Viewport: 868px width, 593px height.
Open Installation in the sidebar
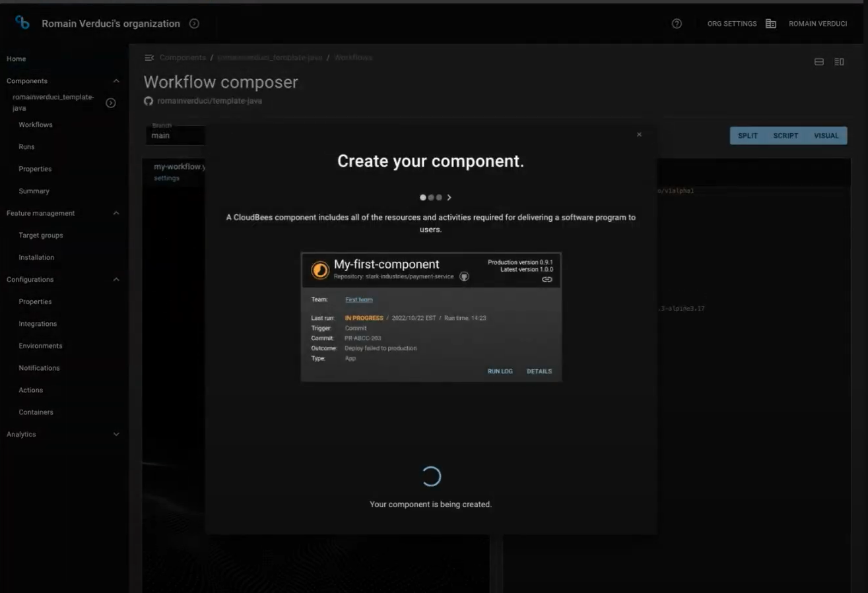click(x=36, y=257)
